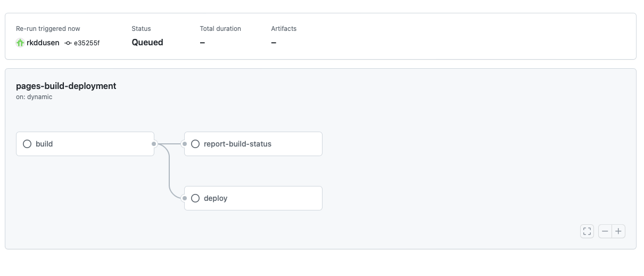Image resolution: width=644 pixels, height=276 pixels.
Task: Click the 'on: dynamic' trigger text
Action: pos(34,97)
